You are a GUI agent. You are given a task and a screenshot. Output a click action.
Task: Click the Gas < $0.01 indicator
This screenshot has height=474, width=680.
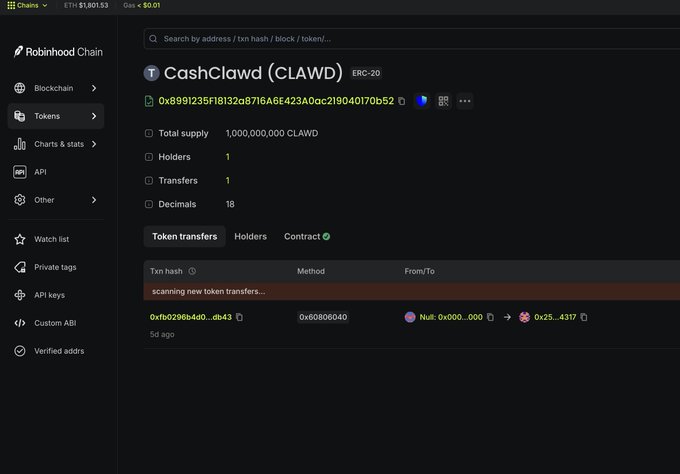pyautogui.click(x=142, y=5)
